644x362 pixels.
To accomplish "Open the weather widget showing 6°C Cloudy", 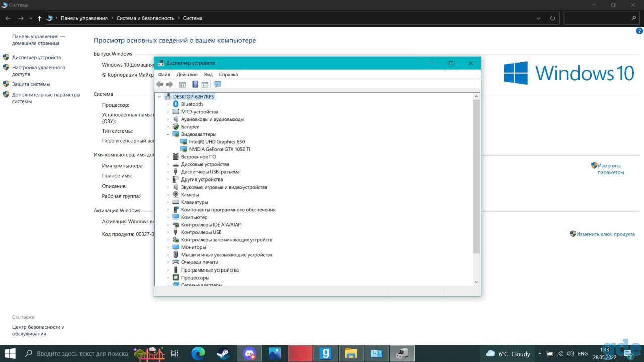I will point(508,354).
